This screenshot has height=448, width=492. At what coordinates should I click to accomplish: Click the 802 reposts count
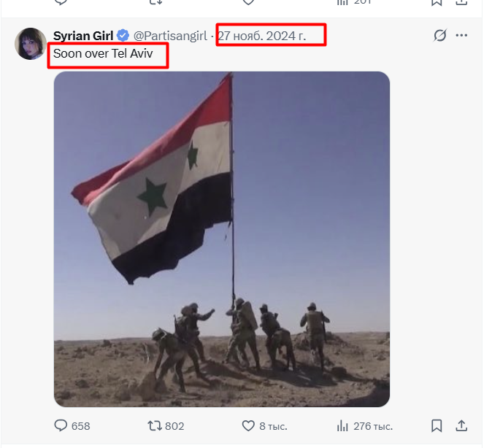174,426
